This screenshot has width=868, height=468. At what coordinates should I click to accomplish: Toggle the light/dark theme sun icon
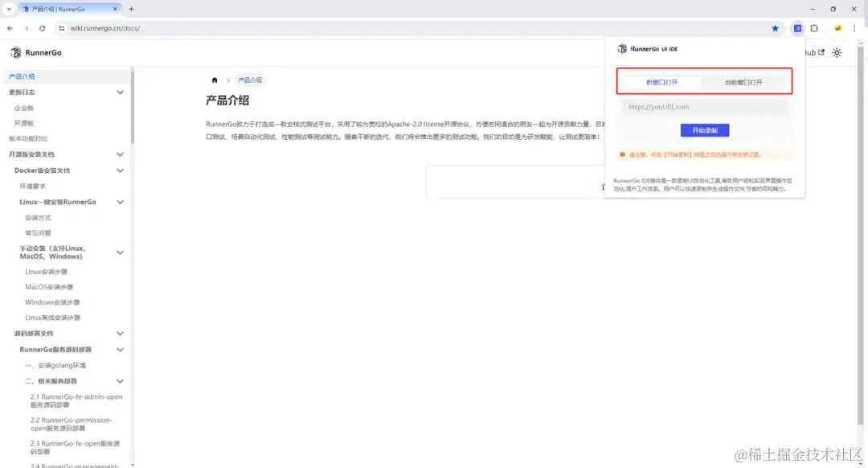836,51
